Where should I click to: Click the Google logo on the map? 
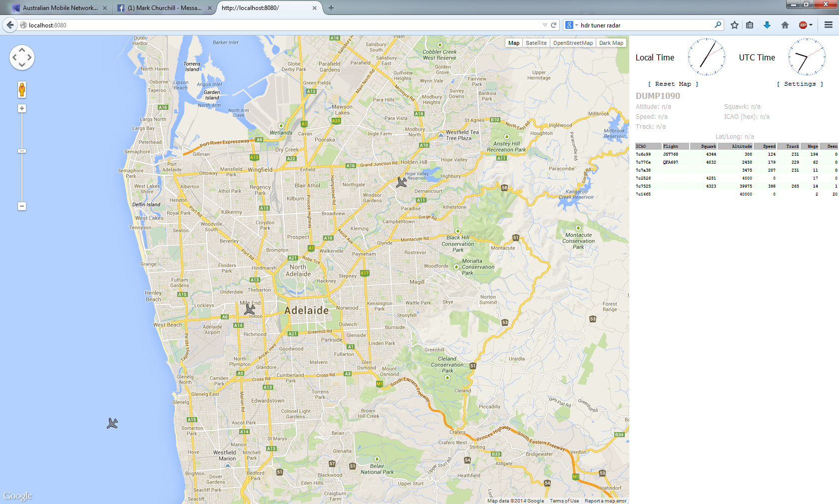pyautogui.click(x=17, y=496)
